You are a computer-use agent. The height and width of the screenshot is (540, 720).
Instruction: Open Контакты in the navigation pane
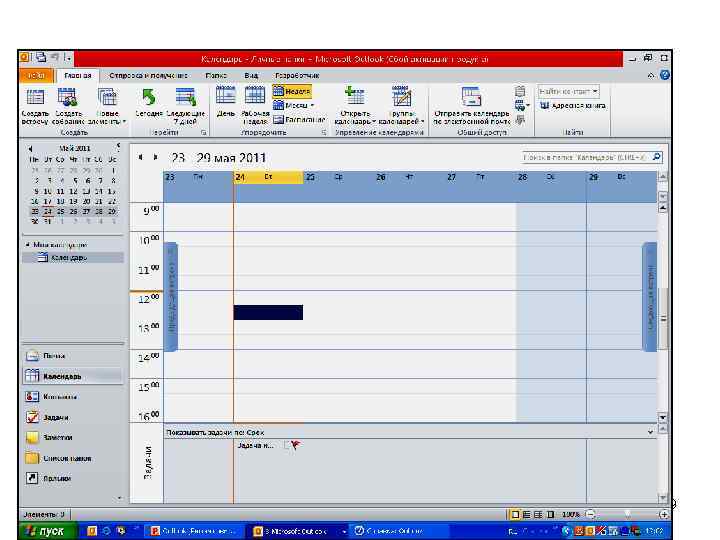click(73, 397)
